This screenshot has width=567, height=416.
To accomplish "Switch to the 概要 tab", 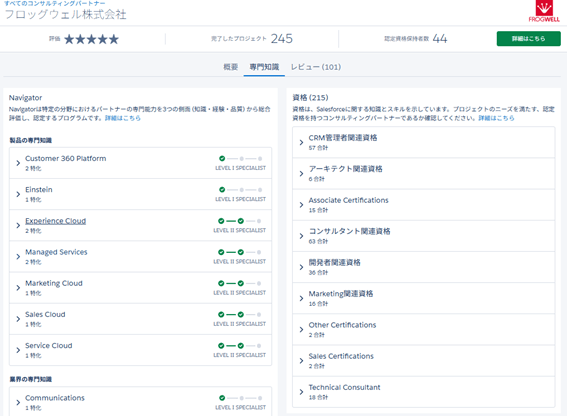I will (230, 67).
